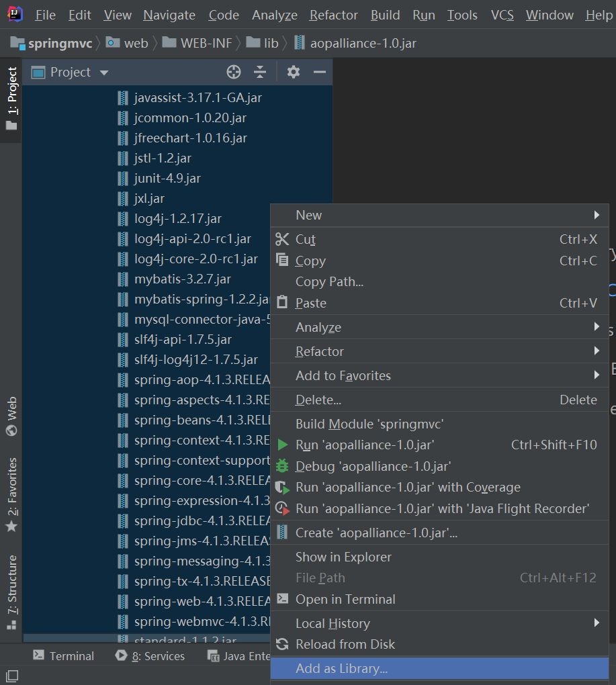Click the tool window toggle icon at bottom-left corner

pyautogui.click(x=12, y=676)
